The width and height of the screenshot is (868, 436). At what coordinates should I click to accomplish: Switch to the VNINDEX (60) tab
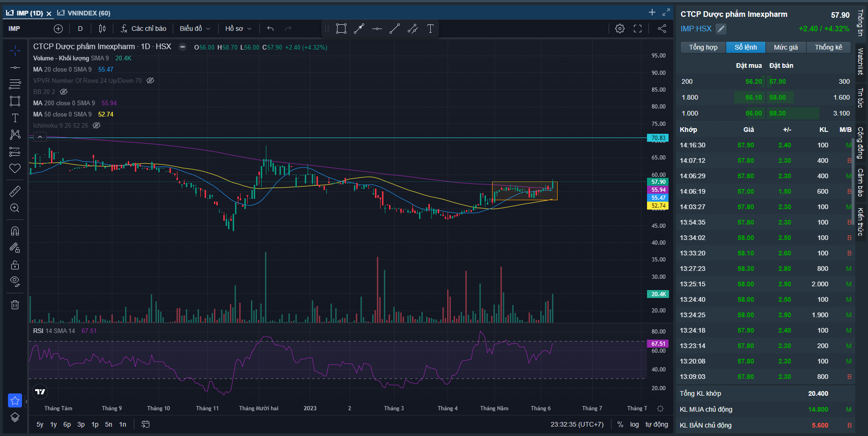[84, 13]
